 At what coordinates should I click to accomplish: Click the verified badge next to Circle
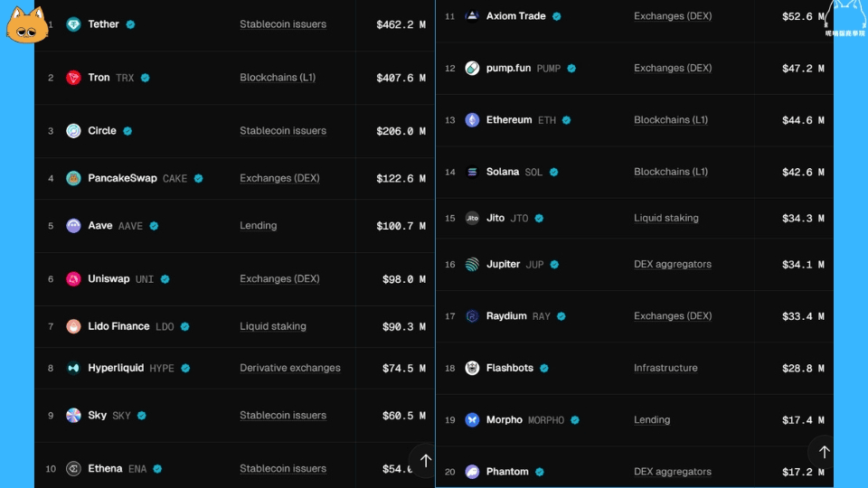pyautogui.click(x=127, y=131)
